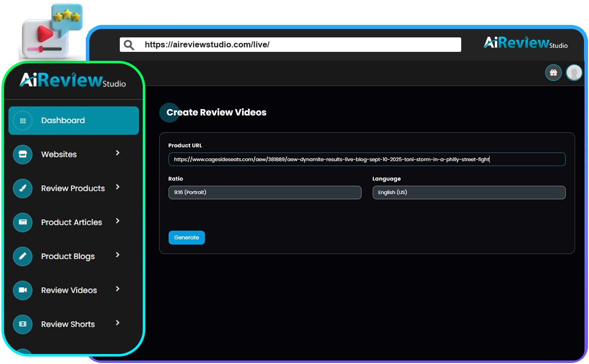This screenshot has width=589, height=364.
Task: Click the Product URL input field
Action: tap(366, 160)
